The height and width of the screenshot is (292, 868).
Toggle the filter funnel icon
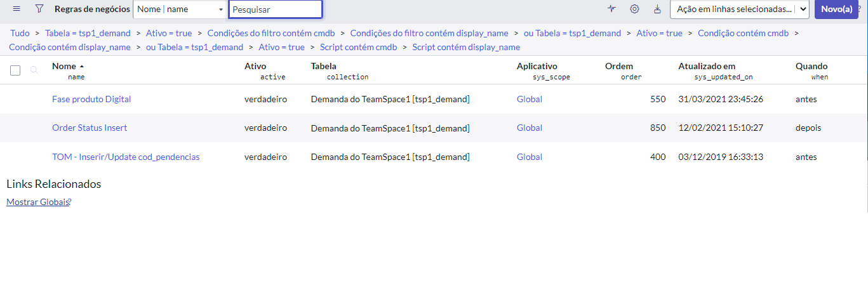pyautogui.click(x=39, y=9)
